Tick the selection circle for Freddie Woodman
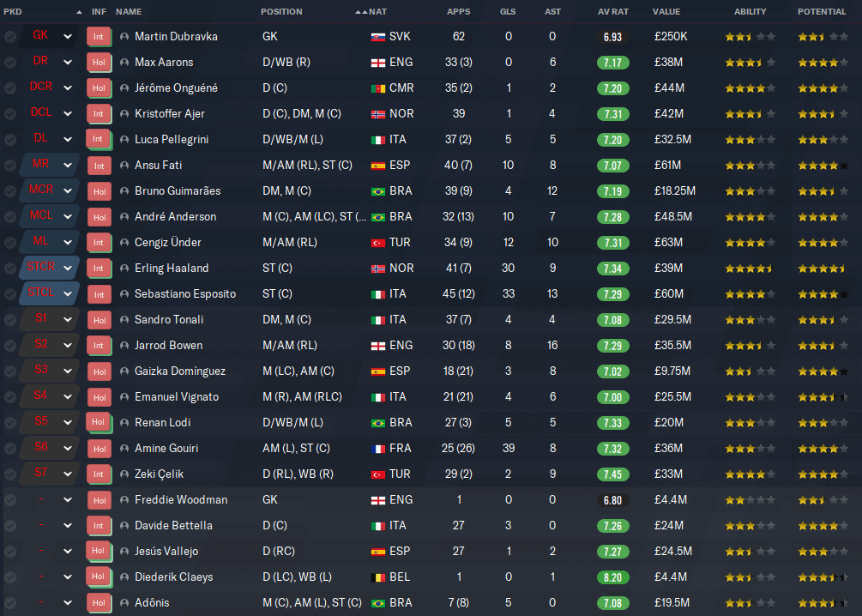The image size is (862, 616). pyautogui.click(x=10, y=500)
